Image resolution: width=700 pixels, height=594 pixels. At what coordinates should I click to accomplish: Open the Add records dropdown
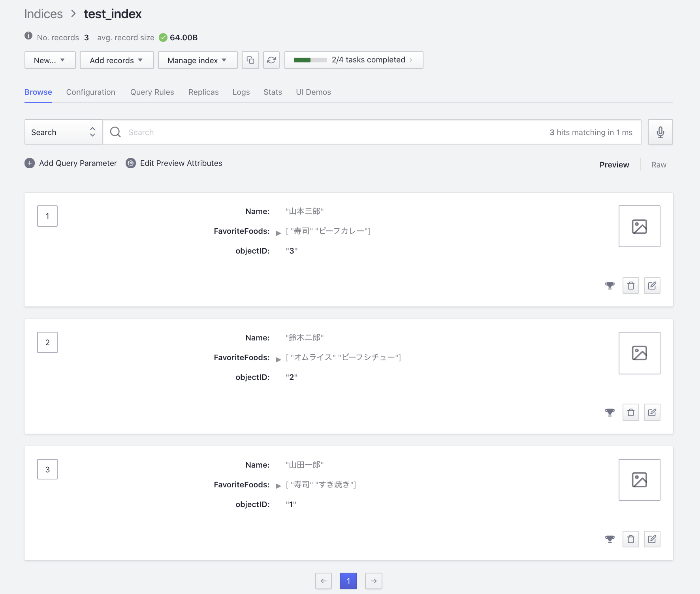tap(116, 60)
